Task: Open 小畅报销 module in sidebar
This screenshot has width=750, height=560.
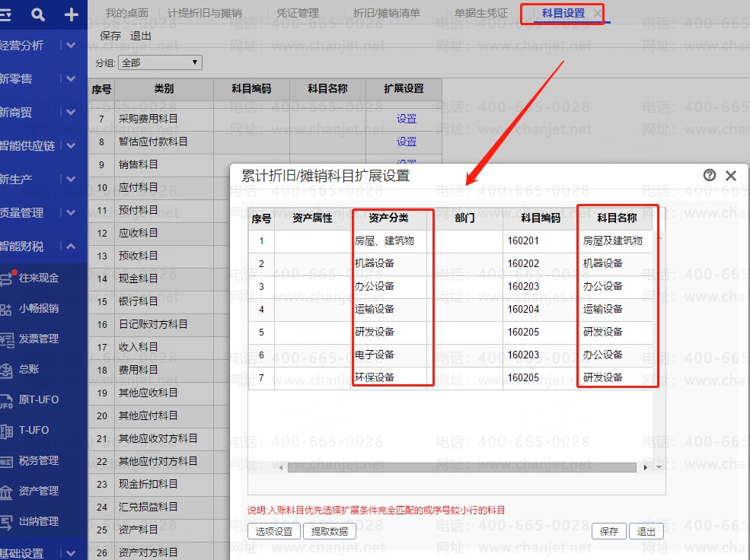Action: pos(38,308)
